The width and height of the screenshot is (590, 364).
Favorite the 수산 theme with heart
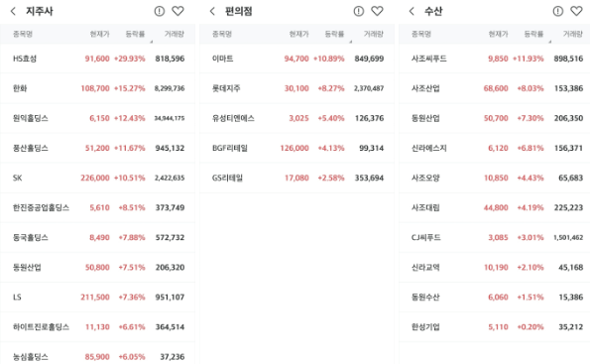(x=576, y=11)
